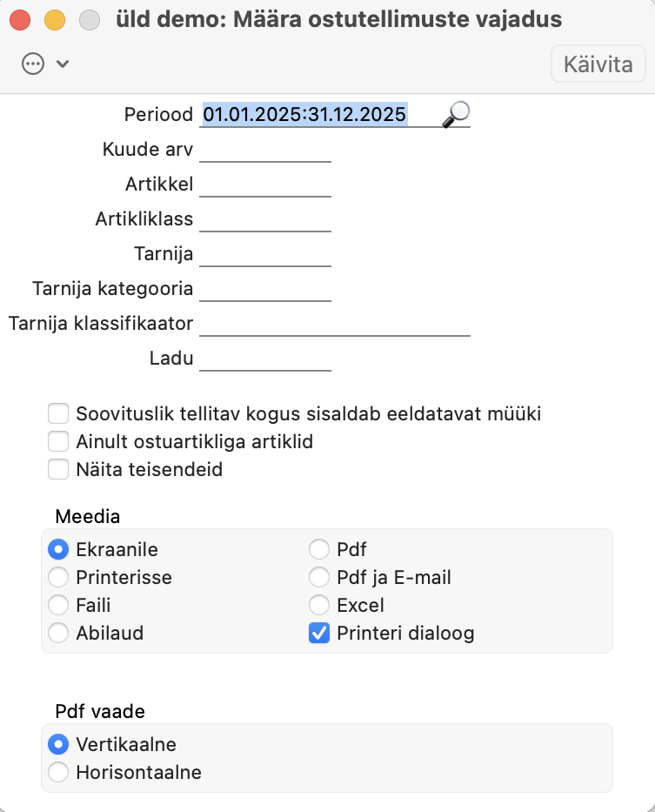This screenshot has height=812, width=655.
Task: Open the ellipsis actions menu icon
Action: pos(33,64)
